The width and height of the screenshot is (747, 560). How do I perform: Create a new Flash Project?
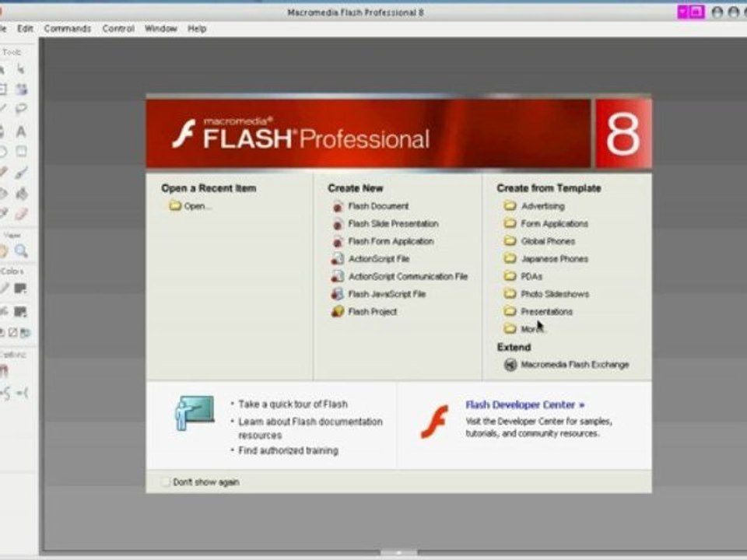pos(373,312)
